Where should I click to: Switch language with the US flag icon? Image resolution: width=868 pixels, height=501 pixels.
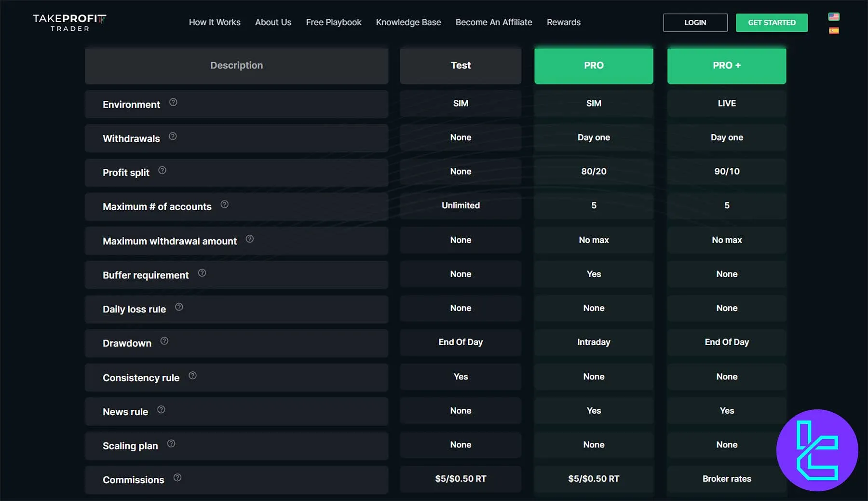(x=834, y=17)
